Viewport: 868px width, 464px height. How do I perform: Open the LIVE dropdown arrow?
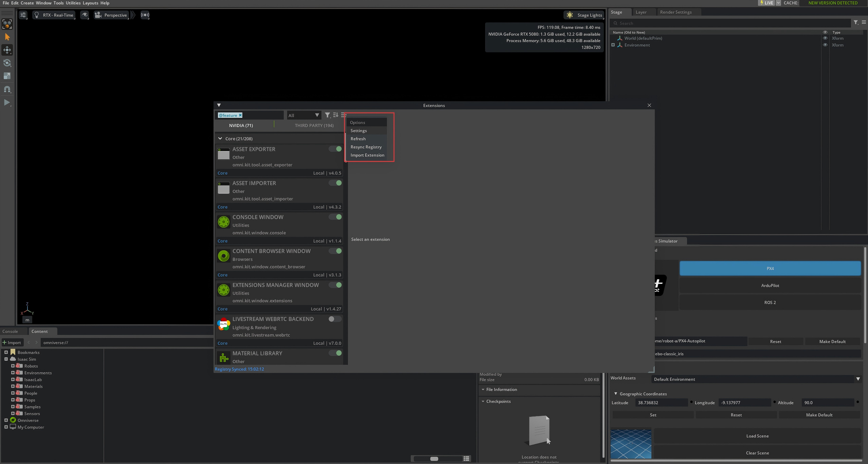click(x=778, y=3)
